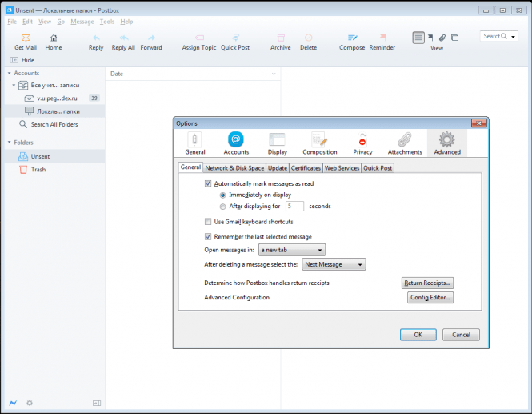This screenshot has width=532, height=414.
Task: Open Accounts options category
Action: (236, 143)
